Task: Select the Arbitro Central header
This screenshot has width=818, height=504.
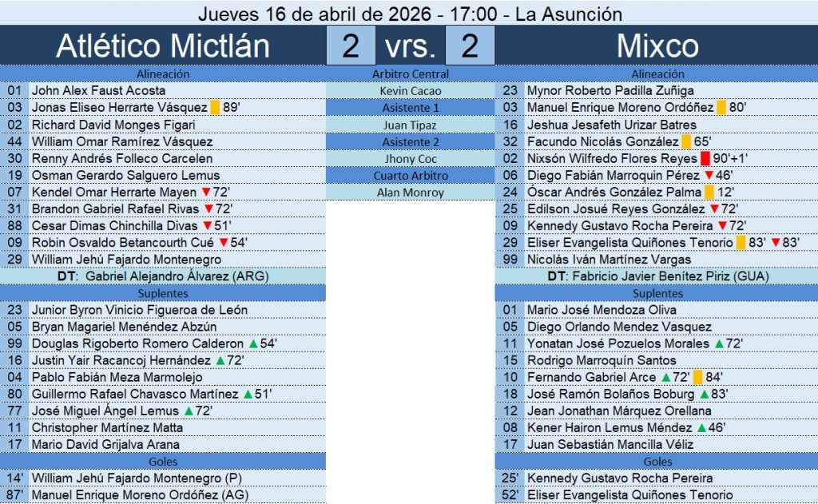Action: 411,74
